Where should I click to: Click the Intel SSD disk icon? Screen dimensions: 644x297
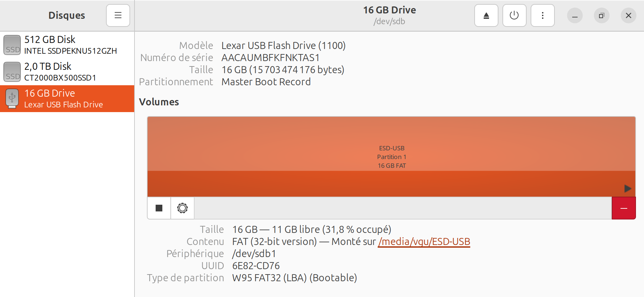point(12,45)
